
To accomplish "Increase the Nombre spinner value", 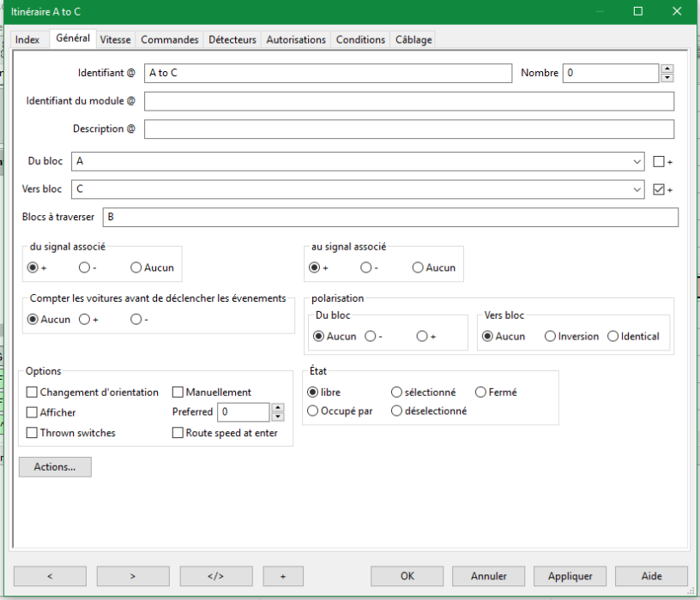I will point(667,69).
